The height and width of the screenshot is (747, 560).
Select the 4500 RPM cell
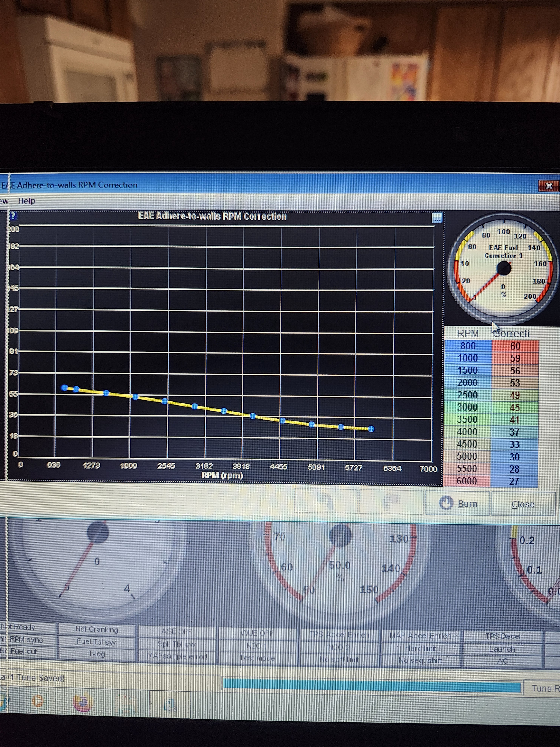(467, 444)
